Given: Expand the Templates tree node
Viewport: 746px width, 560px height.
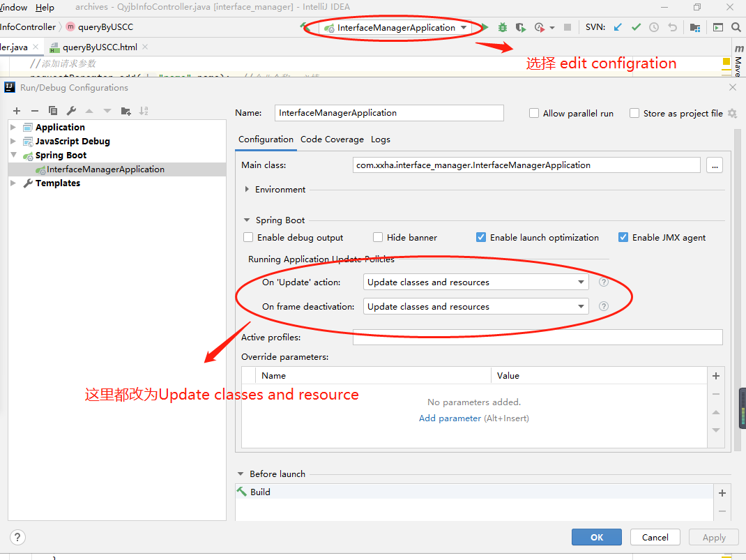Looking at the screenshot, I should (13, 183).
